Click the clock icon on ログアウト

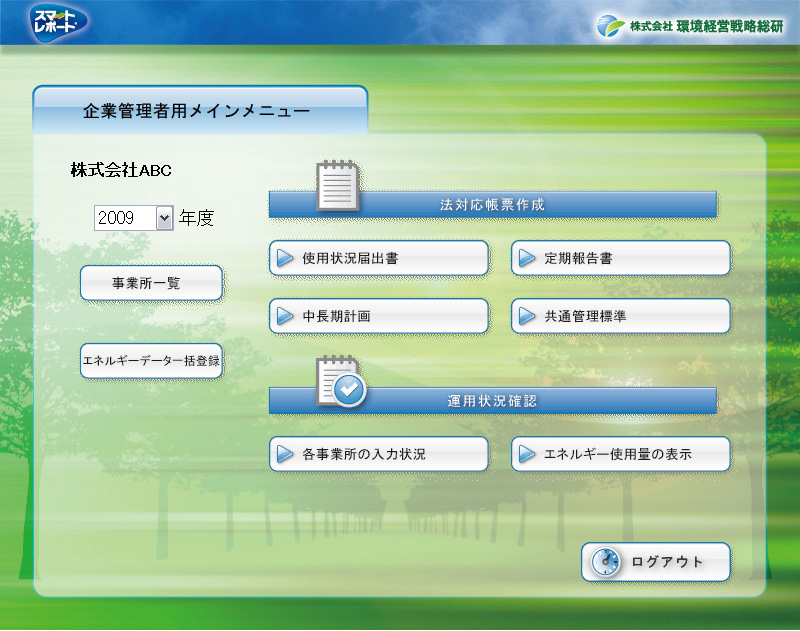(605, 562)
